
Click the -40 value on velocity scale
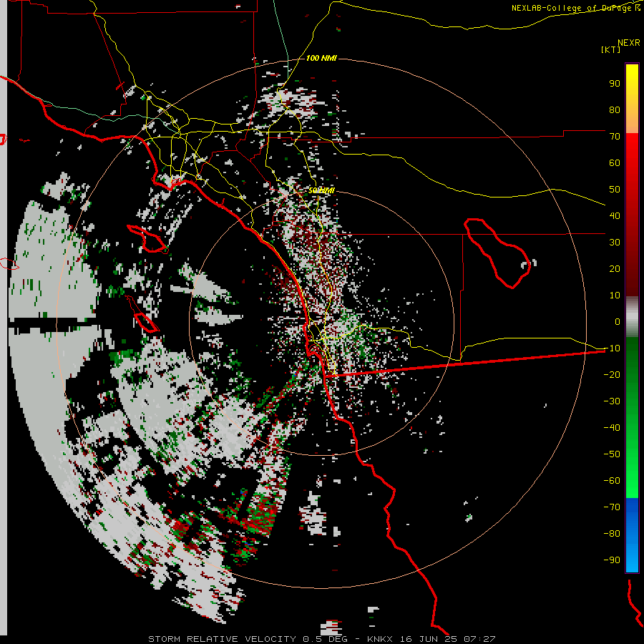coord(612,428)
